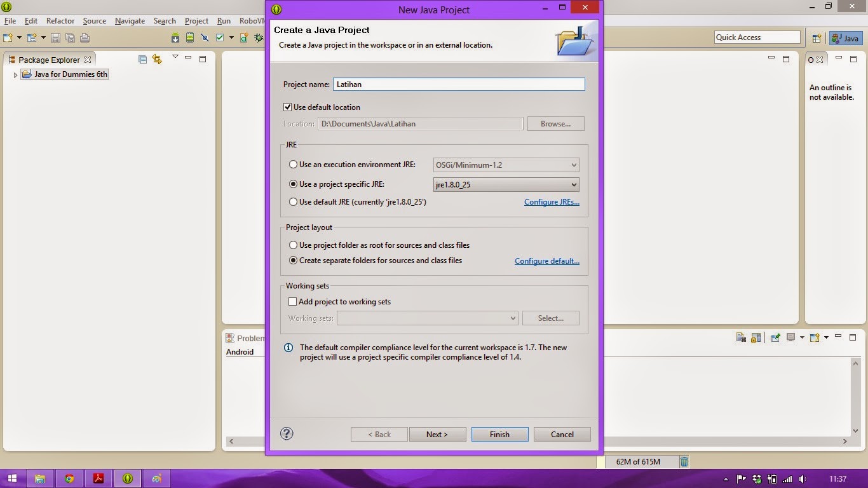
Task: Click the New Android XML file icon
Action: pos(244,37)
